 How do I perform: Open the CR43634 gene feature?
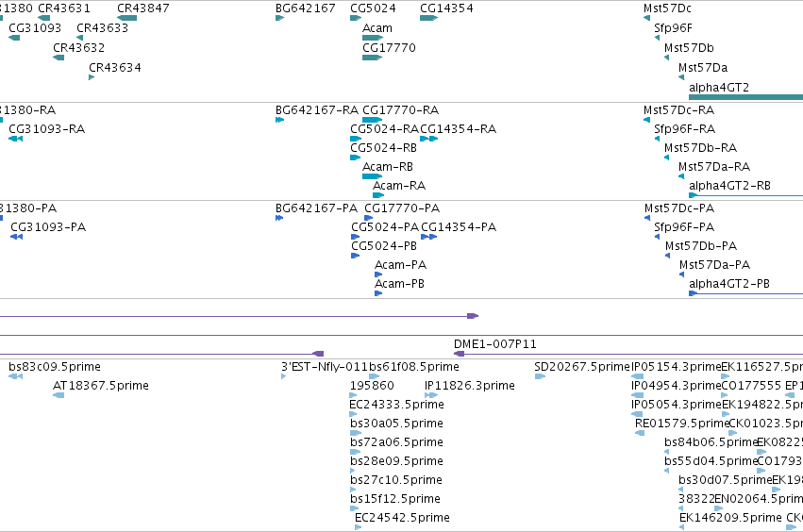tap(92, 77)
